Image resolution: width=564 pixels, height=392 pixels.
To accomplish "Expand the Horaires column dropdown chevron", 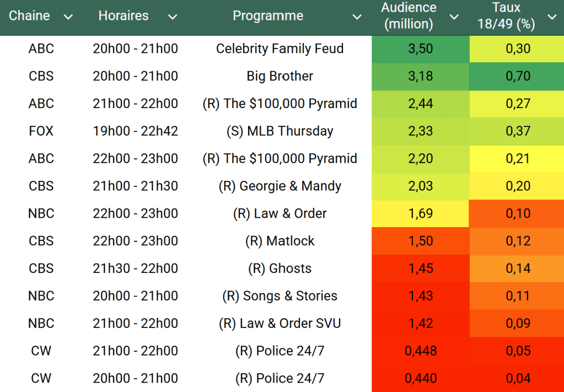I will point(173,17).
